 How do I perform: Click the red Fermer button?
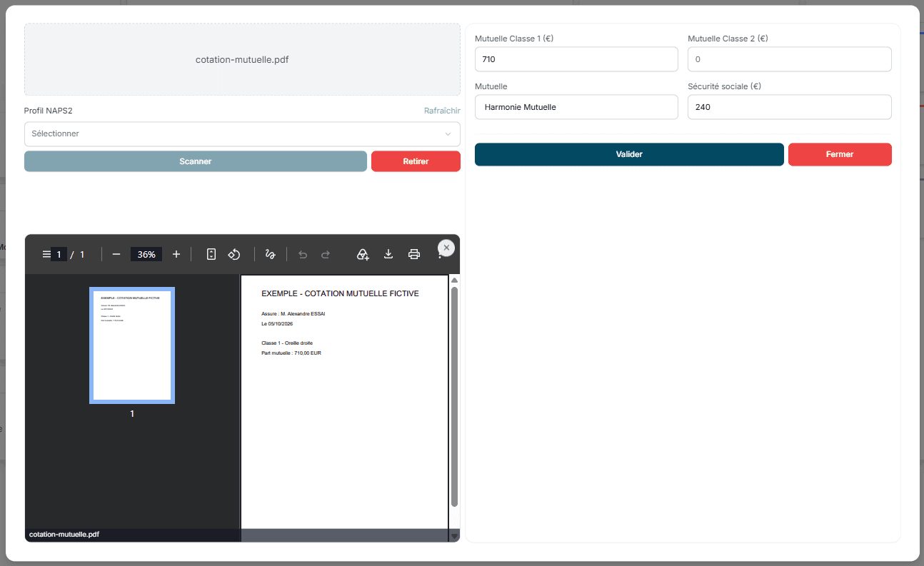(x=840, y=154)
